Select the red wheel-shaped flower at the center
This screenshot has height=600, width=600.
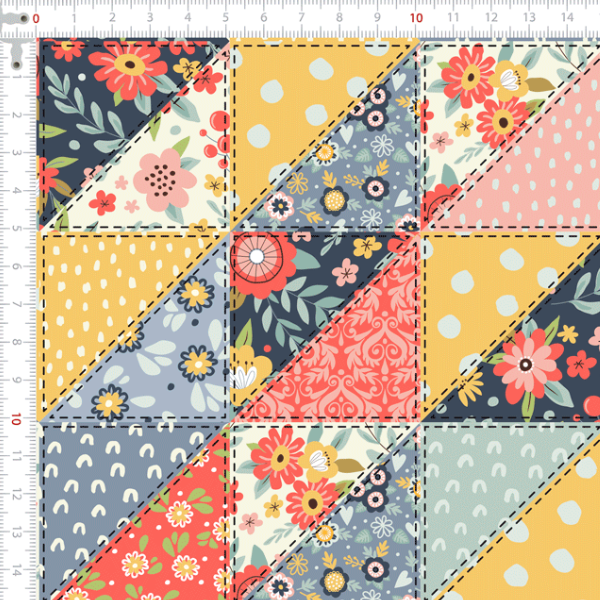pyautogui.click(x=255, y=258)
